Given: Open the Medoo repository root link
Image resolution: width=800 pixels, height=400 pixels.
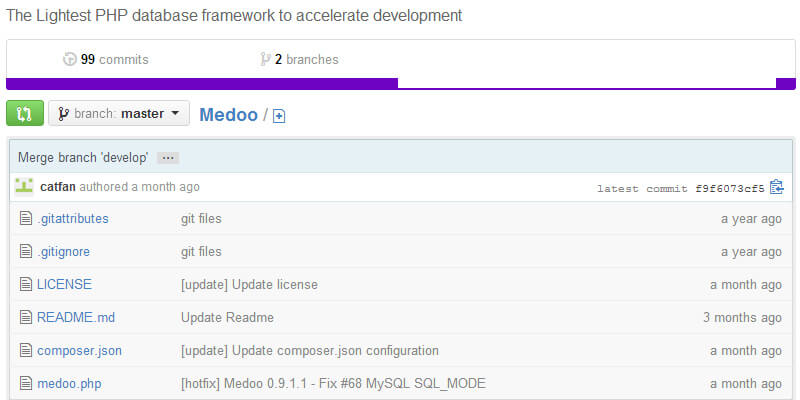Looking at the screenshot, I should pyautogui.click(x=228, y=114).
